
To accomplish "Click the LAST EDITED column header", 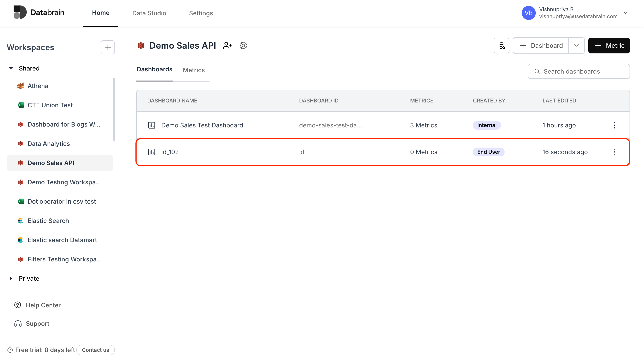I will coord(559,101).
